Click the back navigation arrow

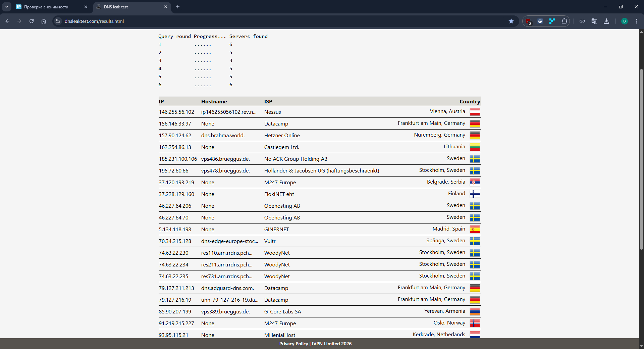pos(7,21)
